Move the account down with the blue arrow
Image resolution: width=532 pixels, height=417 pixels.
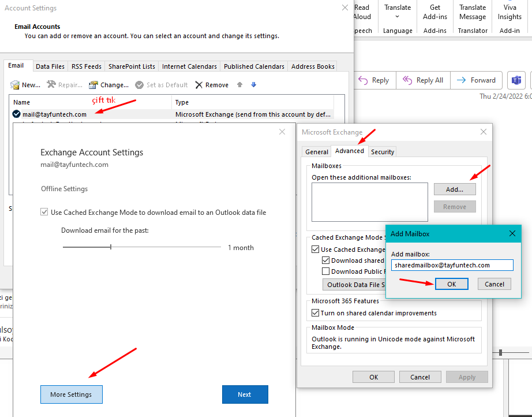pyautogui.click(x=253, y=85)
